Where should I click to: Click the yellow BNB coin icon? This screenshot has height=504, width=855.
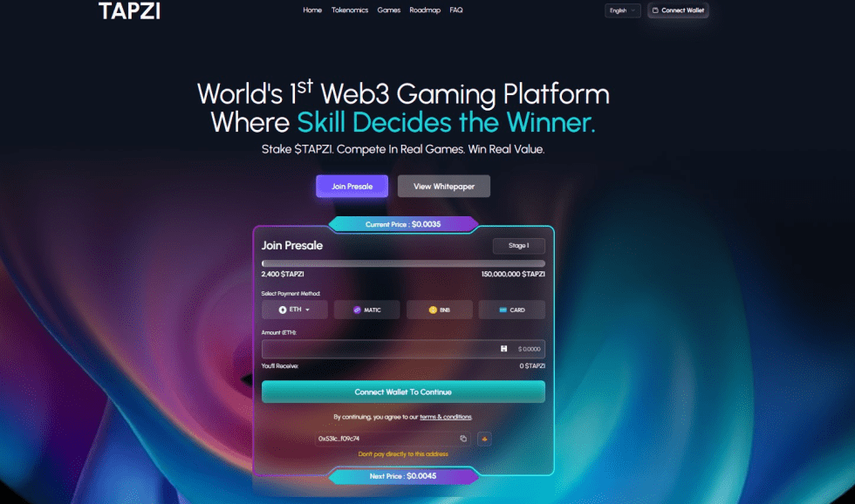433,310
